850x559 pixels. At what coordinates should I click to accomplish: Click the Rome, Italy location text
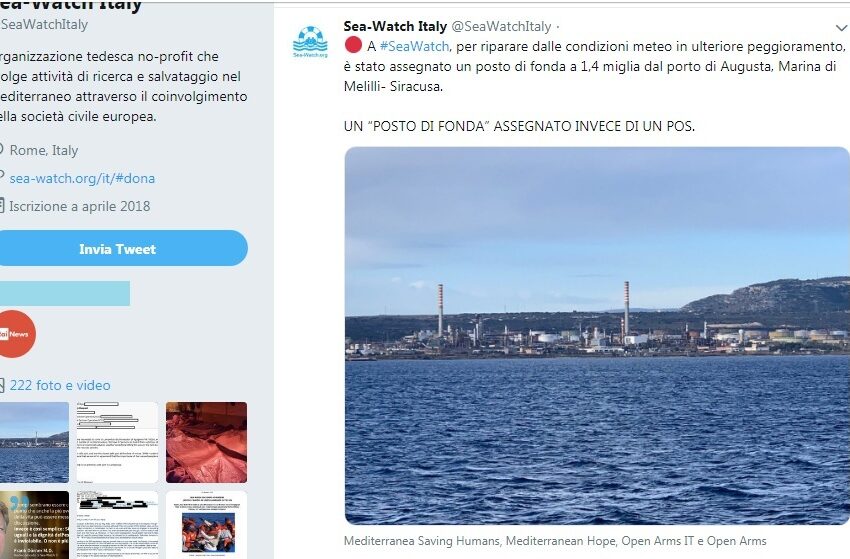(44, 150)
